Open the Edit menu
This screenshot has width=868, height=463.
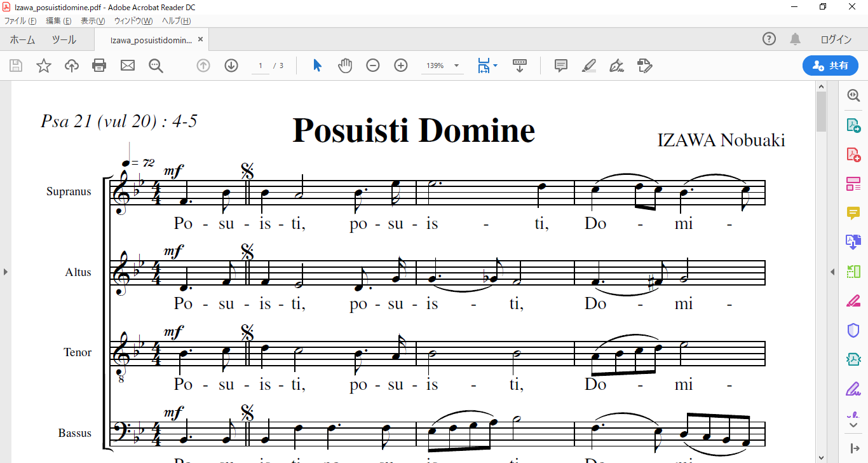coord(58,21)
